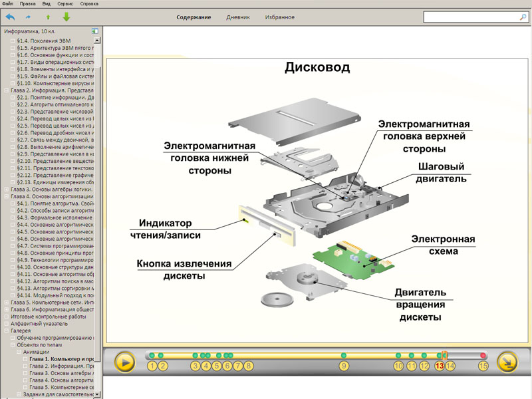
Task: Open the Справка menu
Action: pyautogui.click(x=89, y=4)
